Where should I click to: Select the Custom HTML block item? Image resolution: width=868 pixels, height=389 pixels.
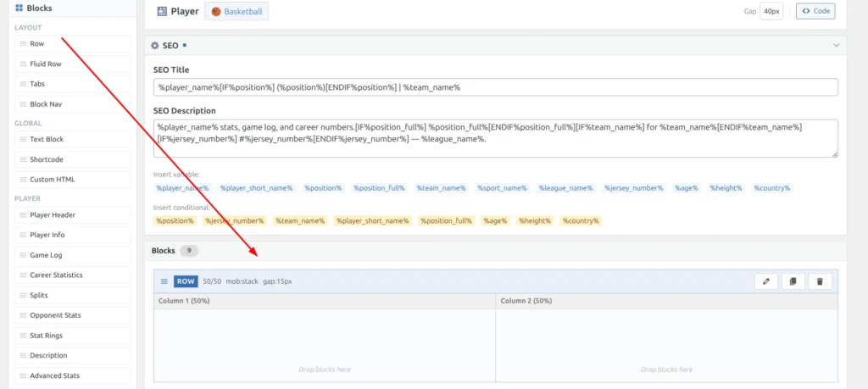click(73, 180)
